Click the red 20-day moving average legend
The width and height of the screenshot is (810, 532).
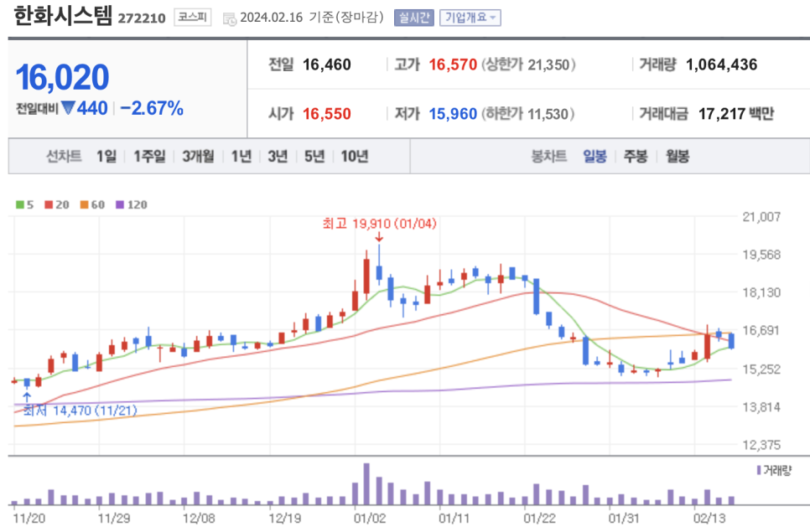[x=57, y=205]
